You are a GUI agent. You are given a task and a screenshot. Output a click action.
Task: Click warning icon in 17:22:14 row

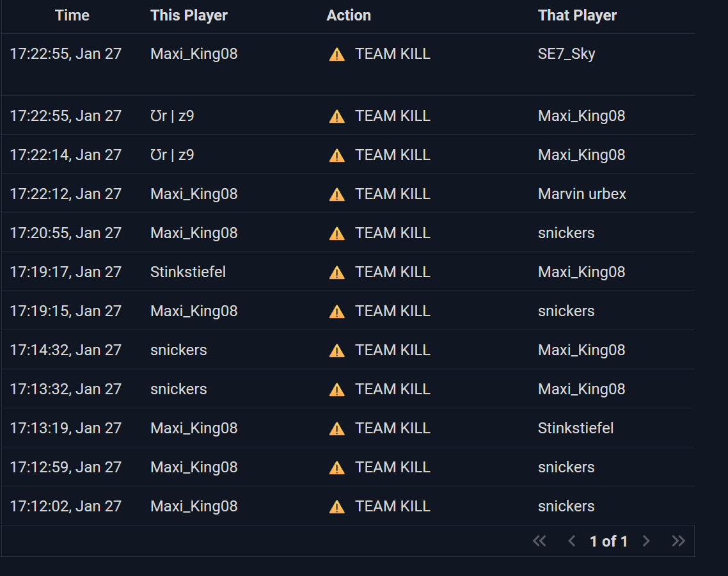tap(336, 156)
